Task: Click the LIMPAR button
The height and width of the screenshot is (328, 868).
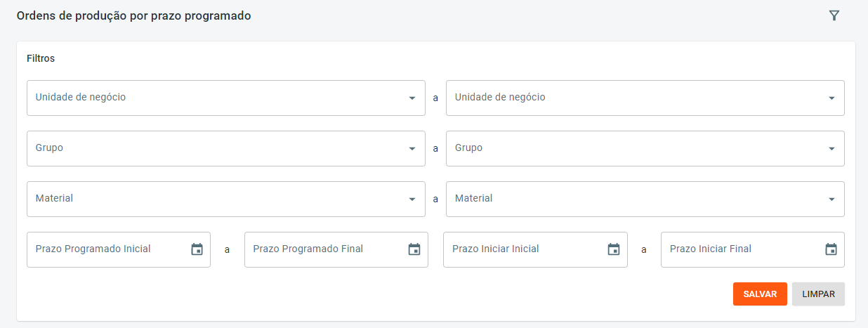Action: click(x=818, y=294)
